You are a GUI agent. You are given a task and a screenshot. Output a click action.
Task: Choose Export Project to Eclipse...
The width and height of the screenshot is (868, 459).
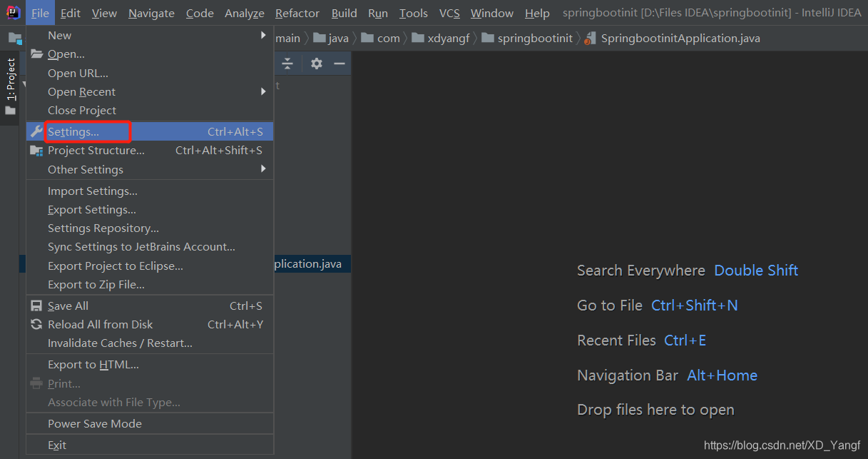coord(150,266)
